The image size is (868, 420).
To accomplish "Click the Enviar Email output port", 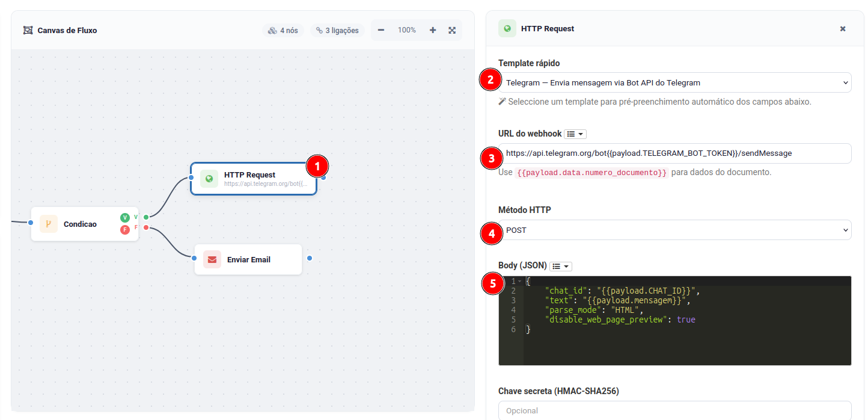I will (310, 258).
